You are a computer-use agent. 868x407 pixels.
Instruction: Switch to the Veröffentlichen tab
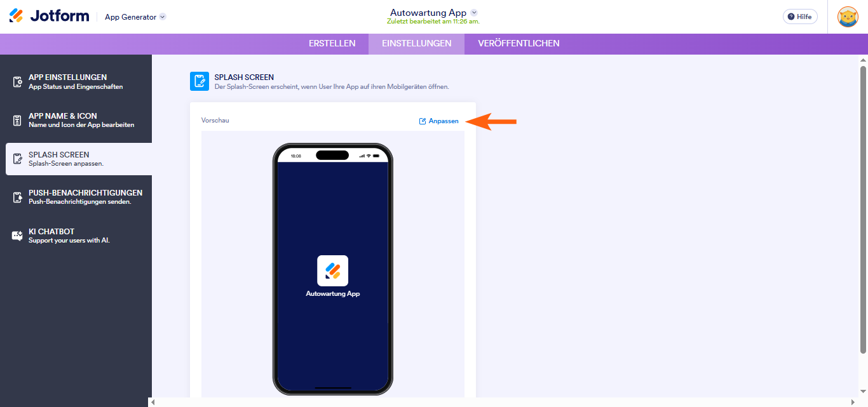[x=519, y=44]
